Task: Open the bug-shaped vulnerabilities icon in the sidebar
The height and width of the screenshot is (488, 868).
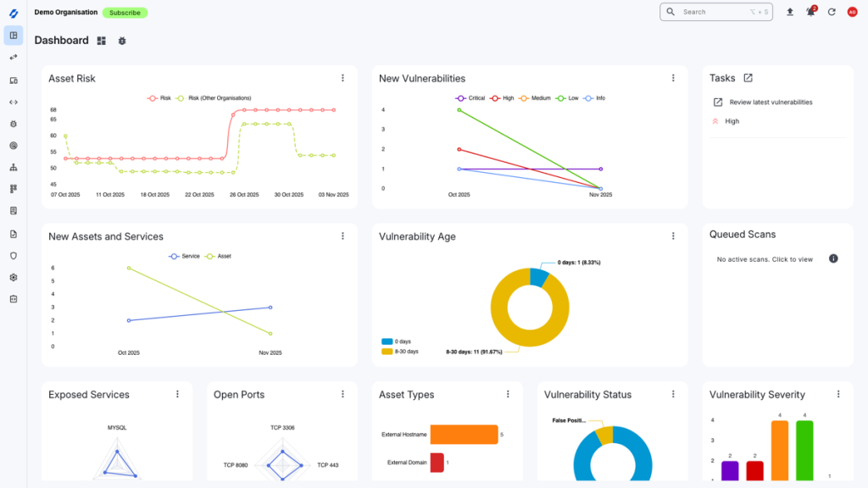Action: point(13,124)
